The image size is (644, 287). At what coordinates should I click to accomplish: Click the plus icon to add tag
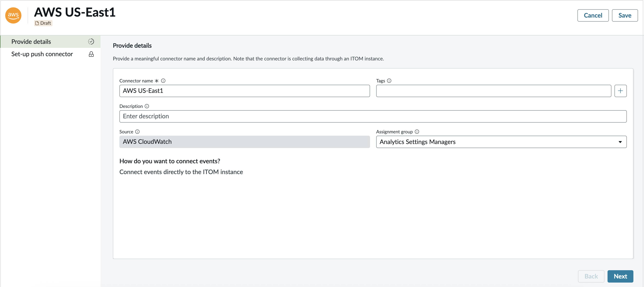tap(620, 91)
